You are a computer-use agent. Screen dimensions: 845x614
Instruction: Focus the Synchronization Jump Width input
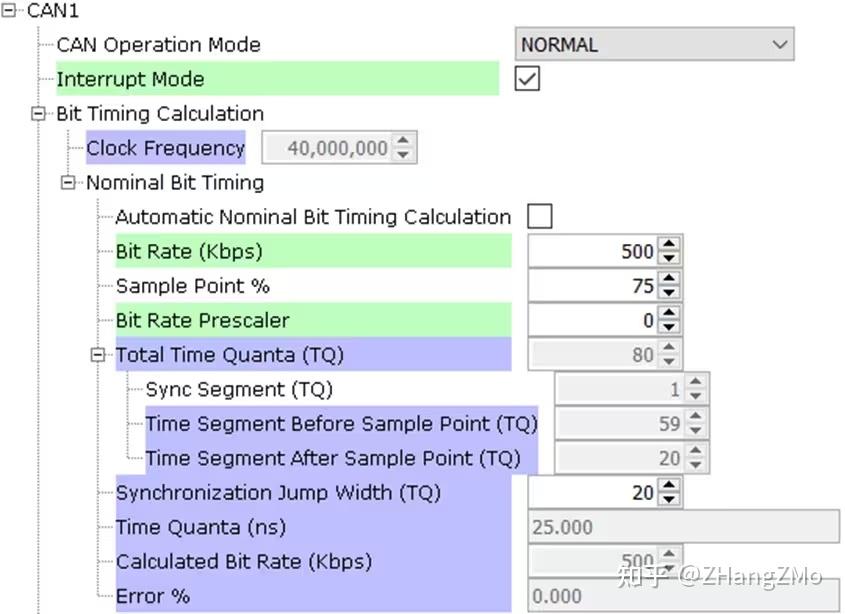click(x=592, y=492)
